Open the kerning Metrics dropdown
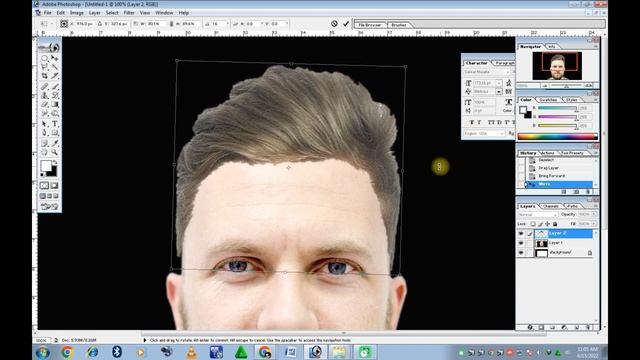 499,91
